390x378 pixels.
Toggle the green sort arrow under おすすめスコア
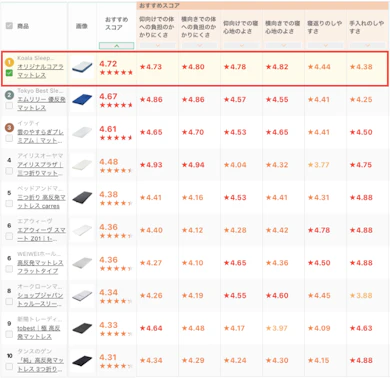[117, 46]
